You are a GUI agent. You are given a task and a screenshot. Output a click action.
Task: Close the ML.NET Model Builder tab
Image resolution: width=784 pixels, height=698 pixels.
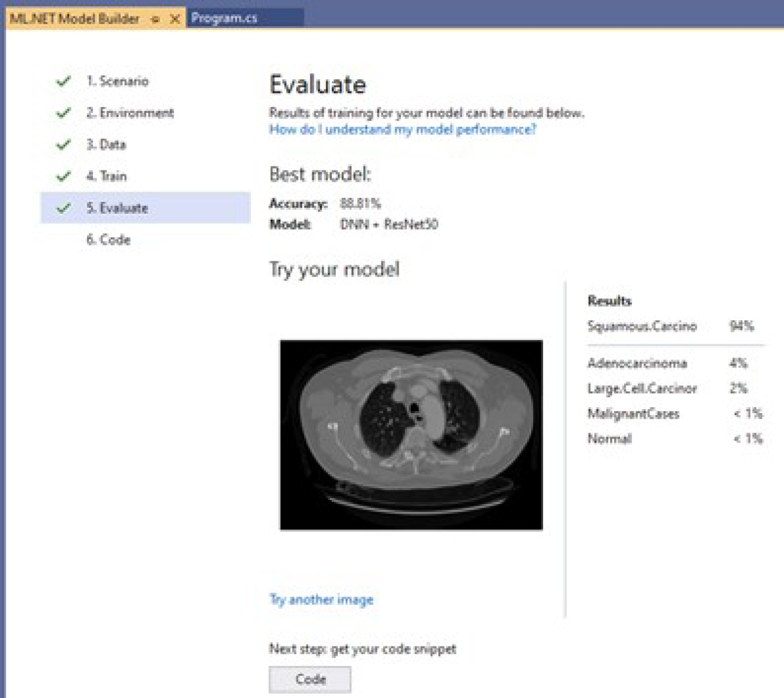[x=174, y=19]
